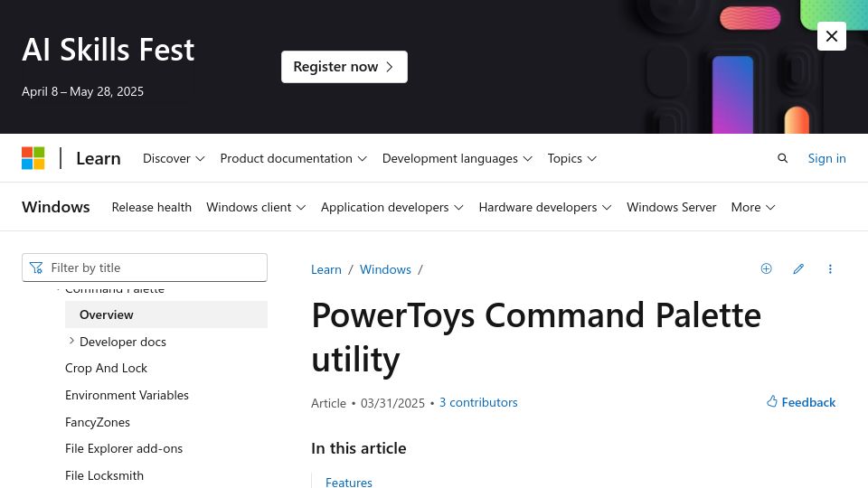Open Environment Variables in sidebar

point(127,395)
